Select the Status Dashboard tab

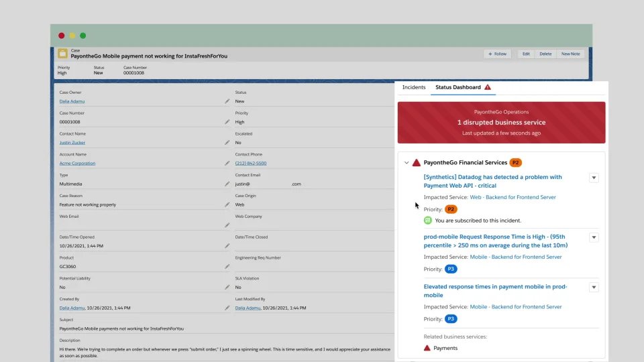458,87
